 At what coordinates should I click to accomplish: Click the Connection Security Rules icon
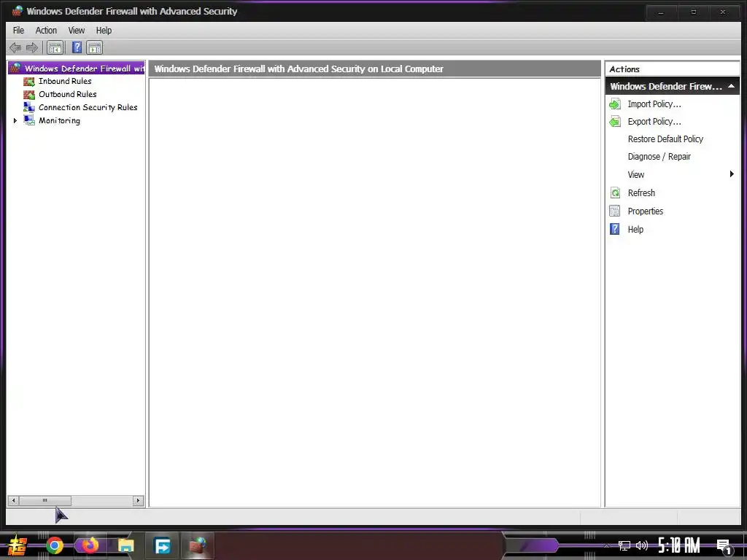[29, 107]
